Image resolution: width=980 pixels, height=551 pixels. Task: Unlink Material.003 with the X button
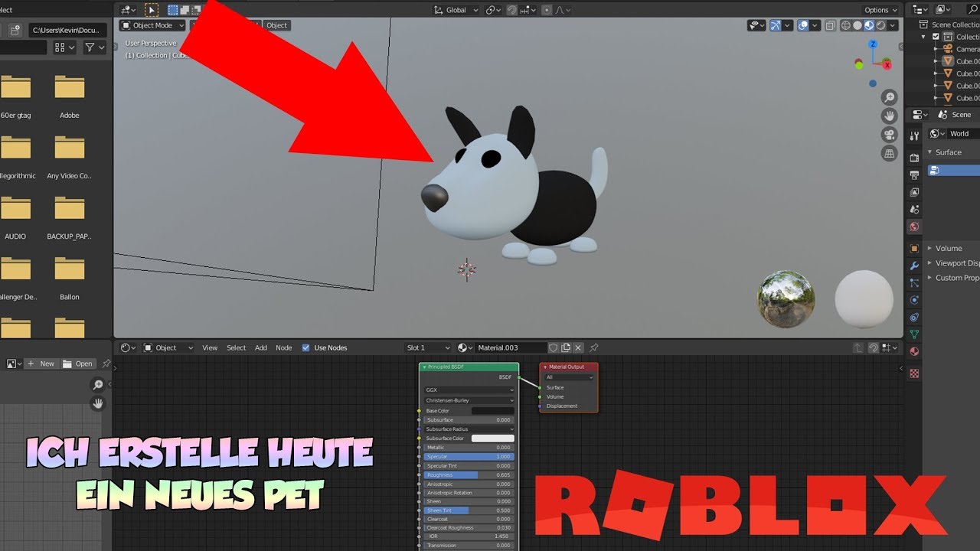click(x=578, y=347)
